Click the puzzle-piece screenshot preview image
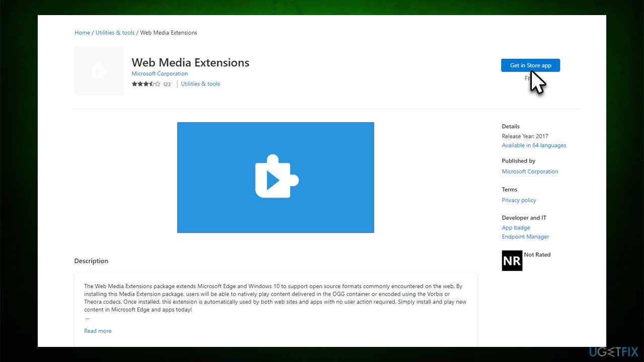Viewport: 644px width, 362px height. [275, 177]
